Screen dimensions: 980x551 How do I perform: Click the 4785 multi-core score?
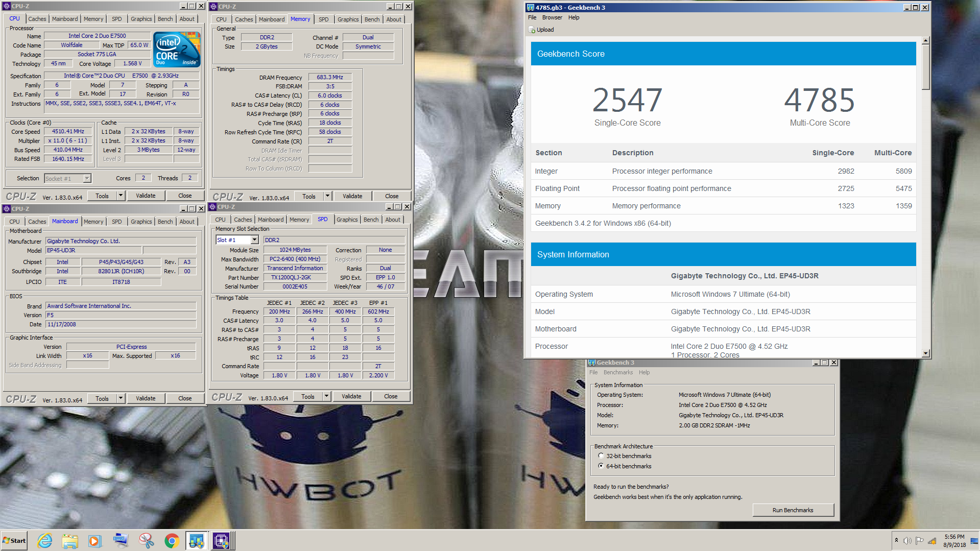point(820,100)
